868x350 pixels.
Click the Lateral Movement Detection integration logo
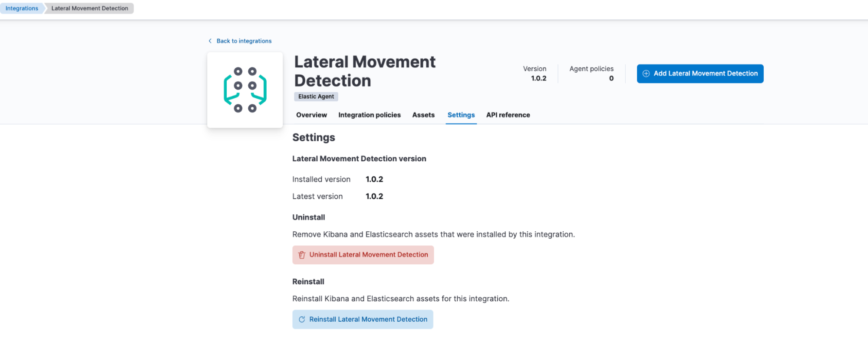[x=245, y=90]
